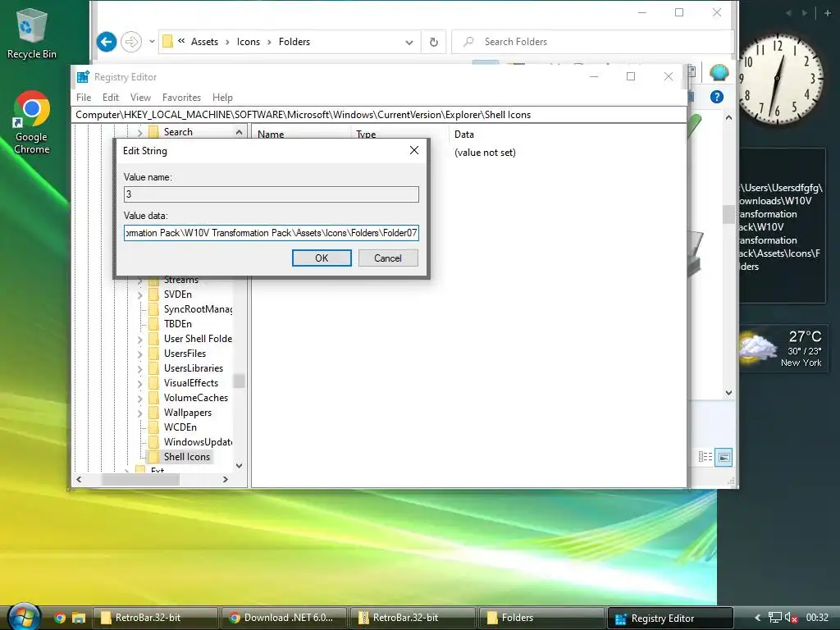Launch Chrome from quick launch bar
Image resolution: width=840 pixels, height=630 pixels.
(59, 618)
